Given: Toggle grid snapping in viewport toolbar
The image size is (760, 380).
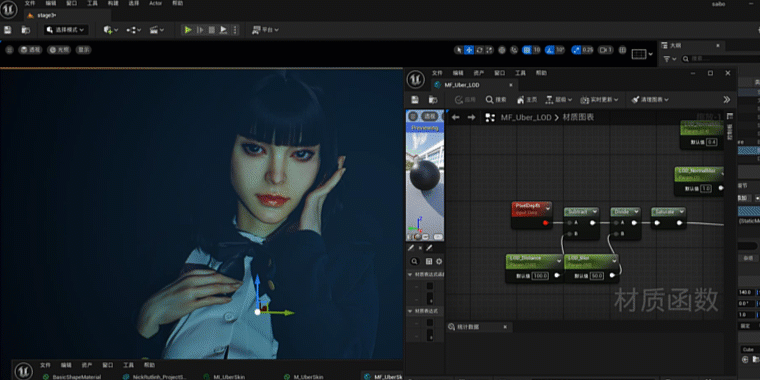Looking at the screenshot, I should 527,50.
